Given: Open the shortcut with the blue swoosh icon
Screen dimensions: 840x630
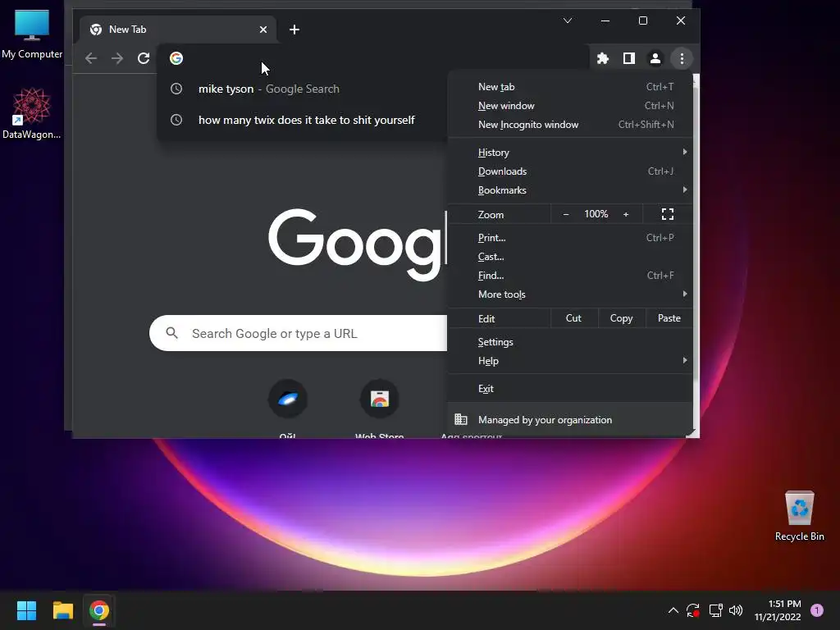Looking at the screenshot, I should (288, 399).
